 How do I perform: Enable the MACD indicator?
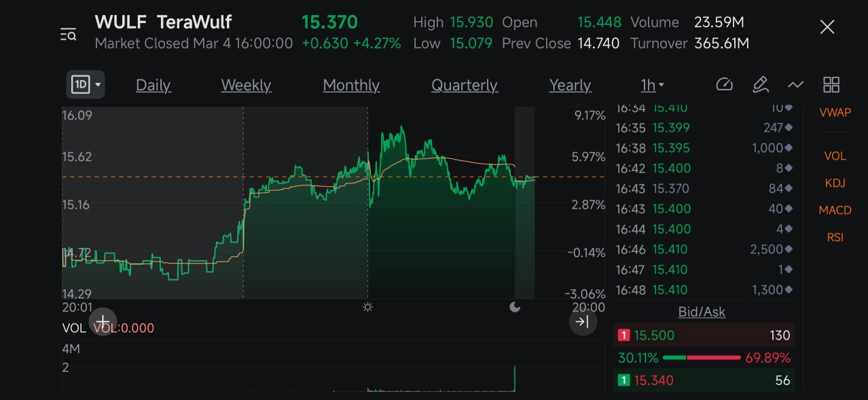click(835, 211)
